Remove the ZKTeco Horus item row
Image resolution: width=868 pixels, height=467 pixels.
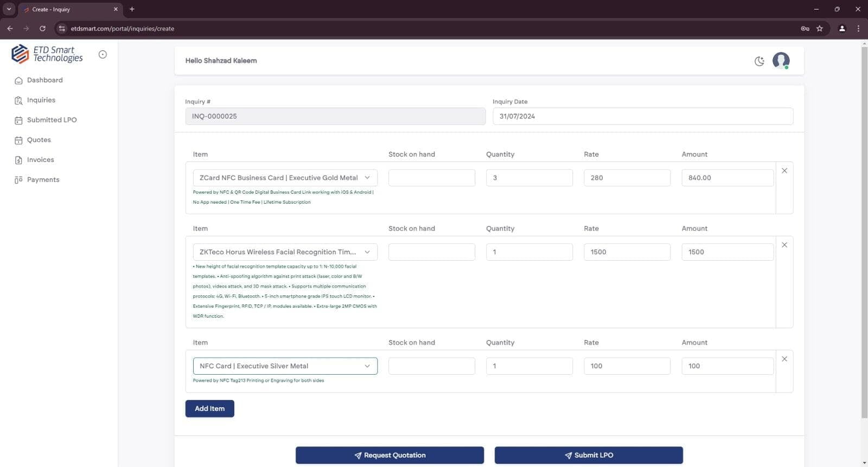point(784,245)
